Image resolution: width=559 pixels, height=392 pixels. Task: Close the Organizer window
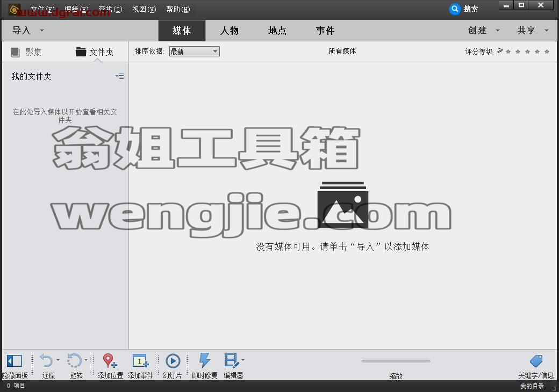coord(541,5)
